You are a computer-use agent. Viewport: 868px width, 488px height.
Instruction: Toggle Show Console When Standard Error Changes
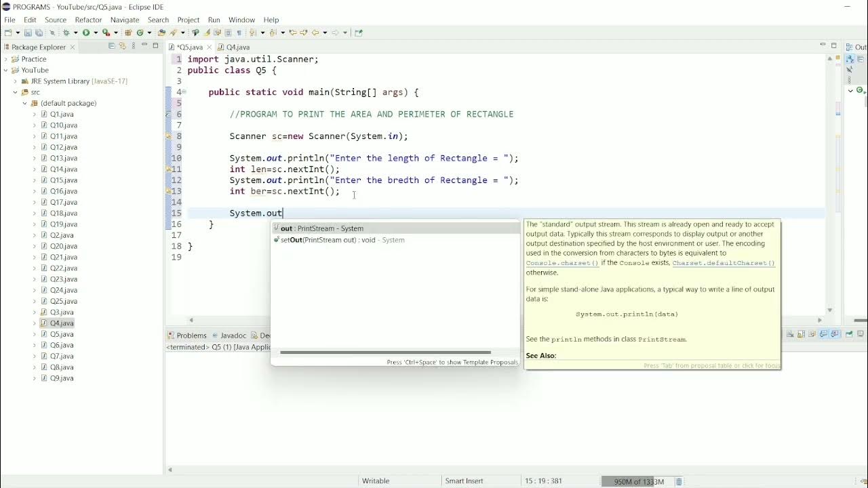(834, 333)
